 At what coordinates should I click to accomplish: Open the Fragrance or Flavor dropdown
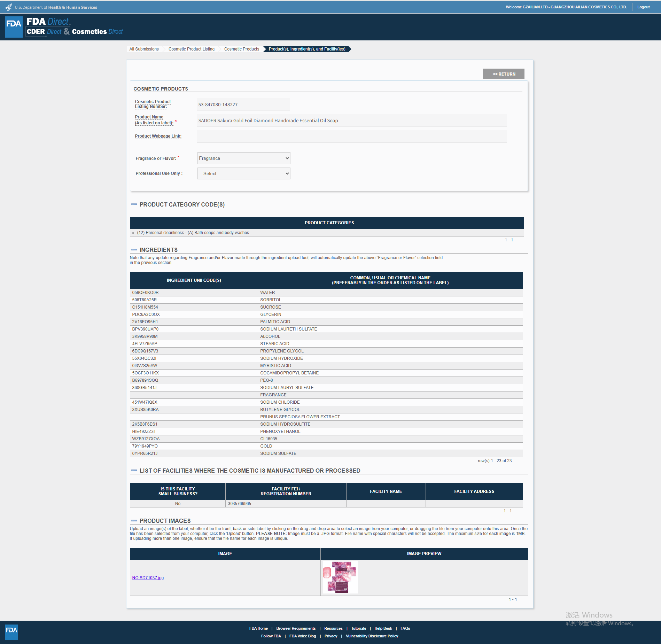[243, 158]
